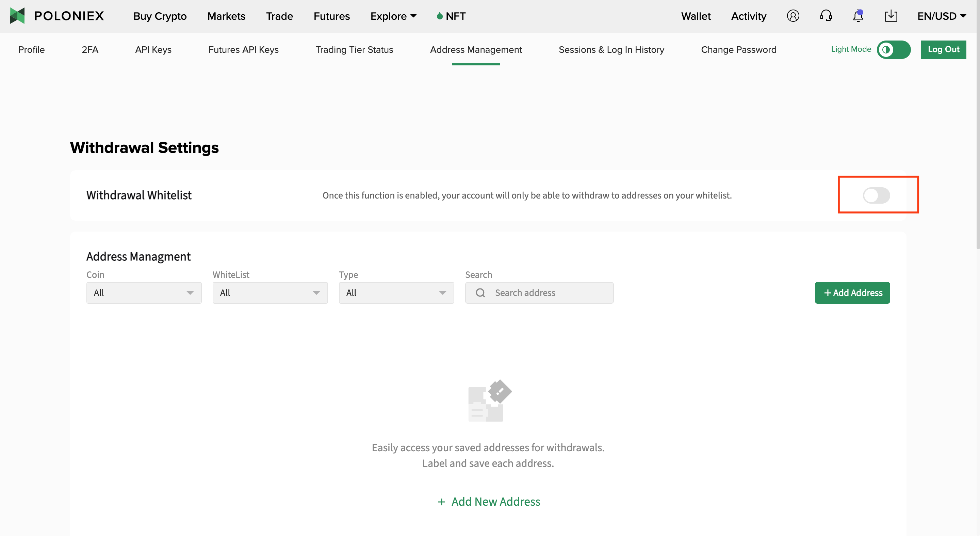The height and width of the screenshot is (536, 980).
Task: Click the headset support icon
Action: click(x=826, y=16)
